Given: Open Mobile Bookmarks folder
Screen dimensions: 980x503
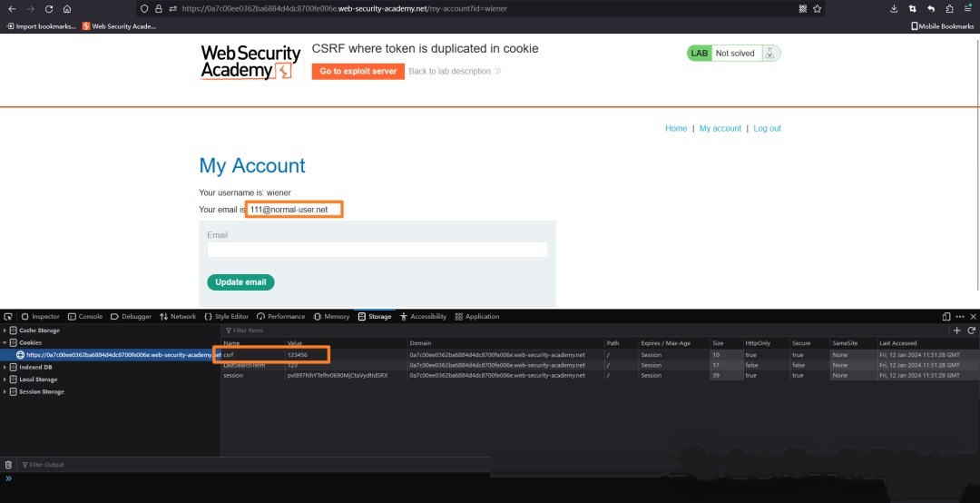Looking at the screenshot, I should [943, 26].
